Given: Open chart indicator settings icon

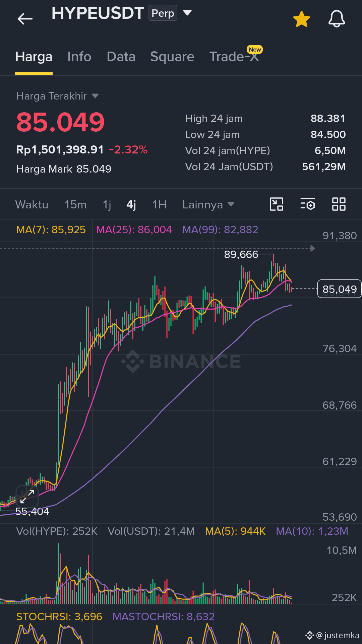Looking at the screenshot, I should 307,204.
